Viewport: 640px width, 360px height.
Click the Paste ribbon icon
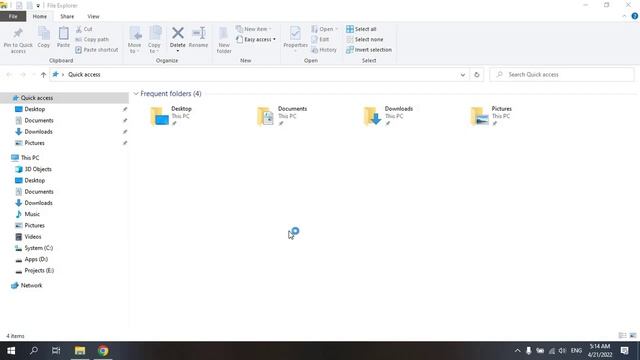[x=63, y=33]
